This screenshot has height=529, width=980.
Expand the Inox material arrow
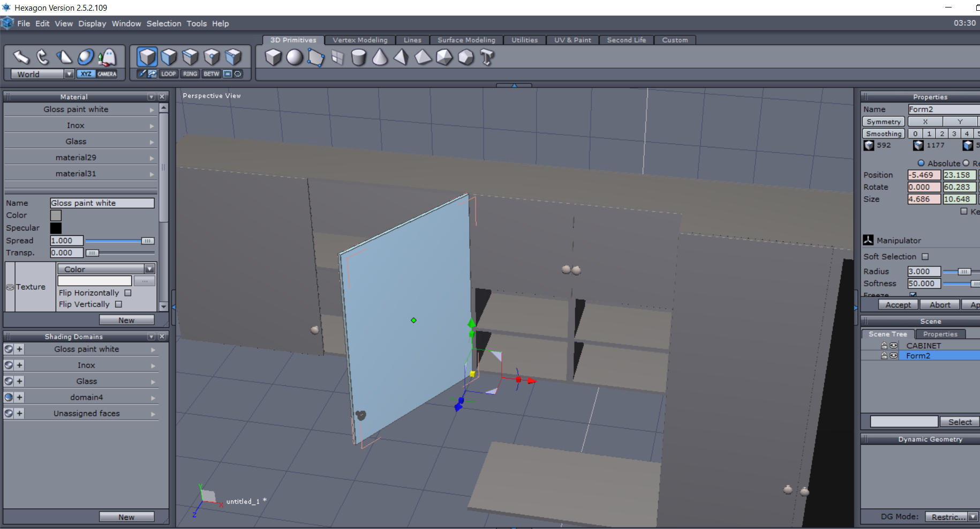[152, 126]
